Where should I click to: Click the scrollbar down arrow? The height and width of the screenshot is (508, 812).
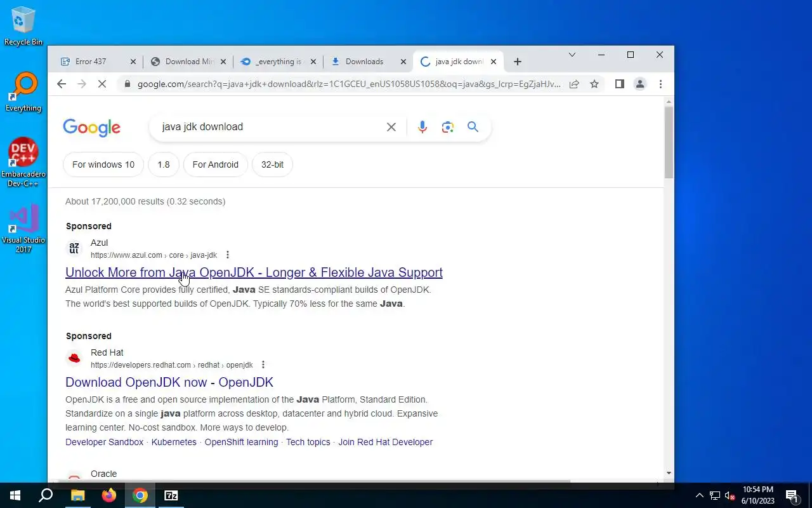pos(669,474)
